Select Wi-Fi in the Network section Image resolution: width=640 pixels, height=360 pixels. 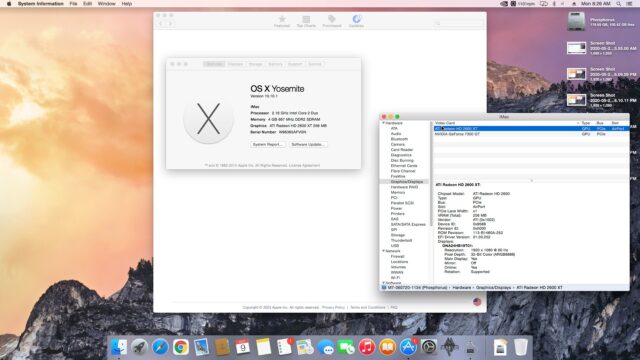(x=395, y=278)
